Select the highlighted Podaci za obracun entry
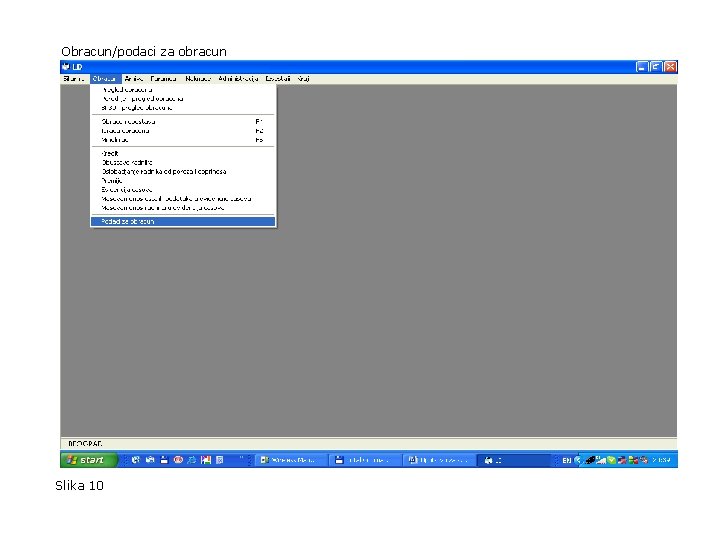The height and width of the screenshot is (540, 720). (183, 222)
